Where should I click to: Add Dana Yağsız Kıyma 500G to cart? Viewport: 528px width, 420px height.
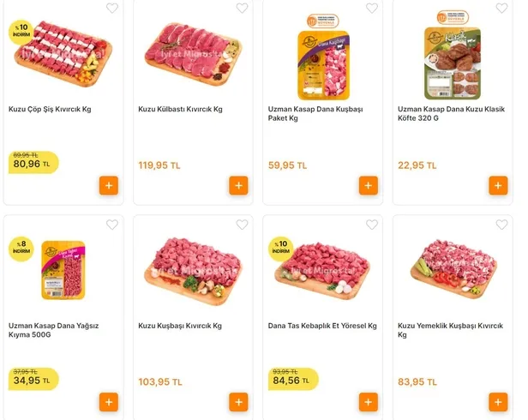(x=108, y=401)
